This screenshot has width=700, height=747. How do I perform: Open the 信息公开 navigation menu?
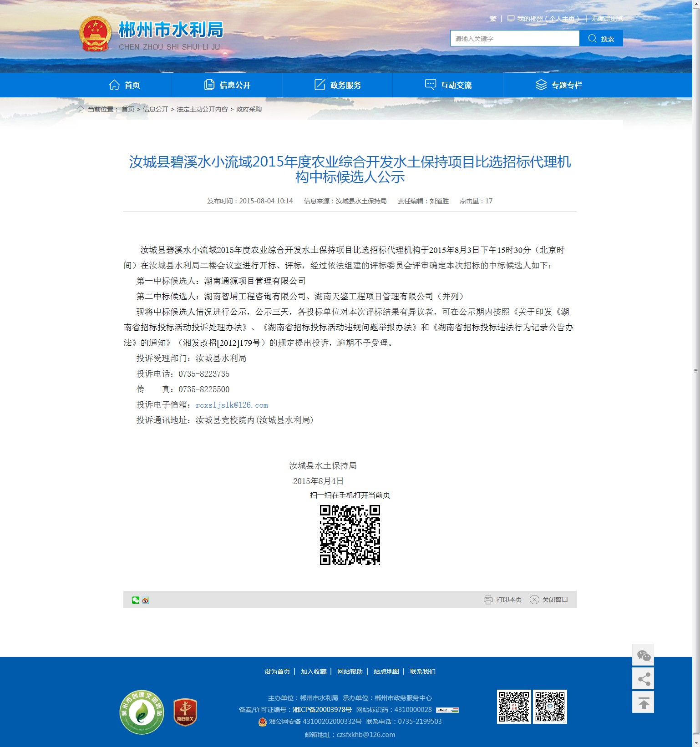pos(227,85)
